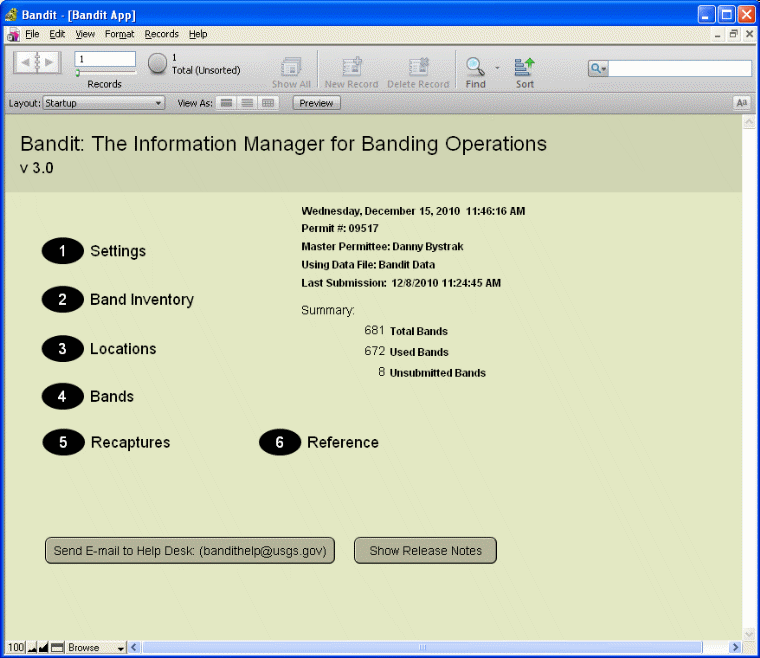Open the File menu

click(x=32, y=34)
